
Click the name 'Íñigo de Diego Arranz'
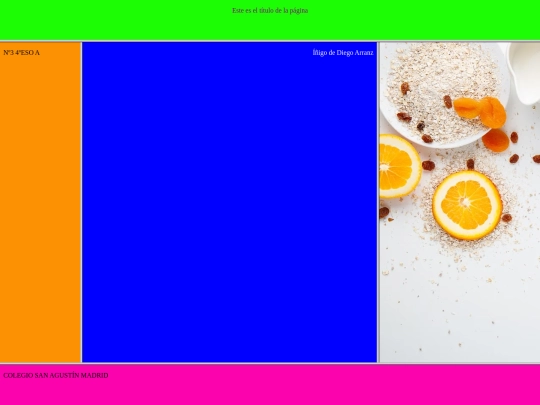point(343,53)
